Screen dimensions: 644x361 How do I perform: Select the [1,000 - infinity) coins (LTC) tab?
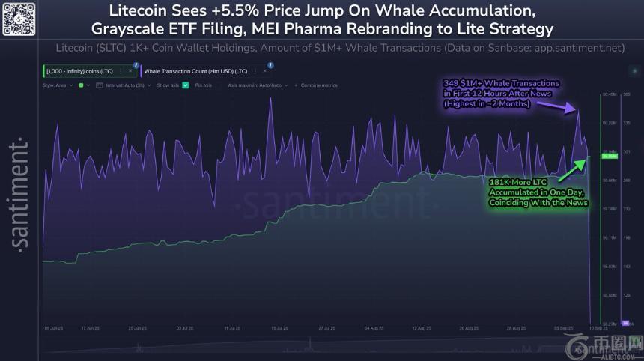point(77,70)
